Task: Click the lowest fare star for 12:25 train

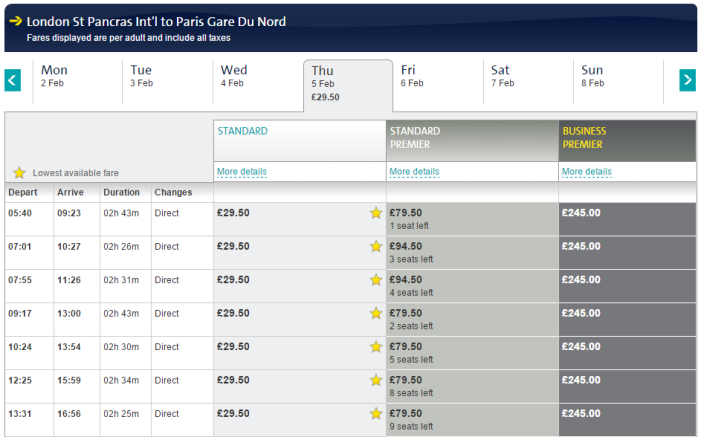Action: click(376, 380)
